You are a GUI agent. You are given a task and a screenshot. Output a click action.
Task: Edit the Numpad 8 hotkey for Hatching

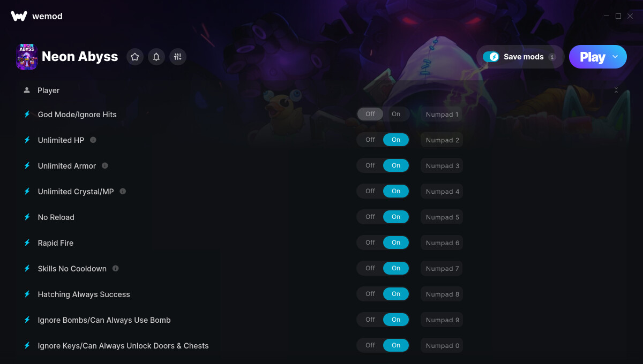click(x=442, y=294)
